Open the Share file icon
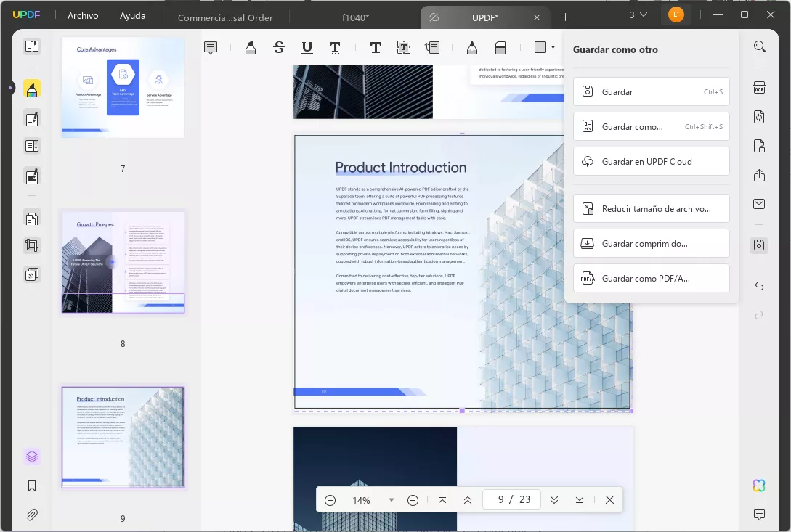The height and width of the screenshot is (532, 791). (759, 175)
